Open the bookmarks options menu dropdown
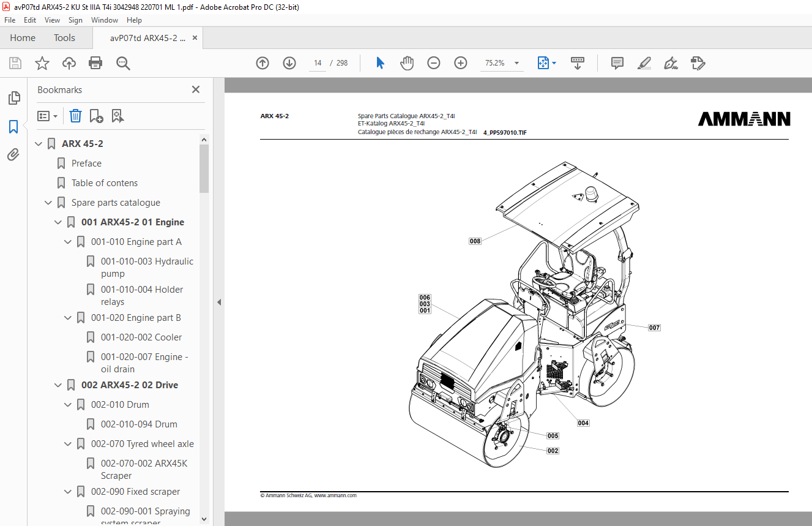 click(47, 116)
